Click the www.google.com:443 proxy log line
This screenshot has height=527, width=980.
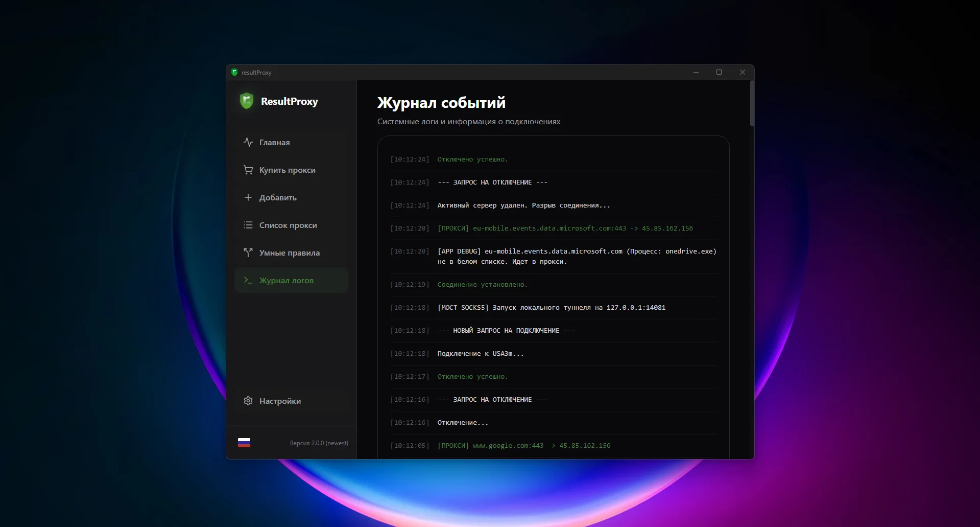pos(554,446)
